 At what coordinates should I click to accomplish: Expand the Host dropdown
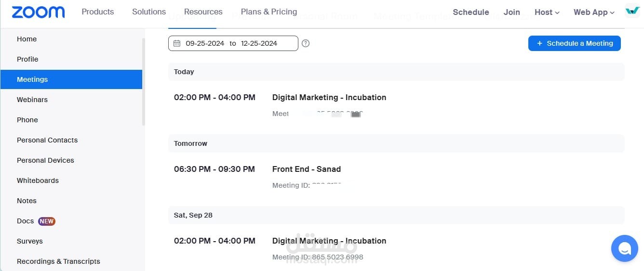[x=547, y=13]
